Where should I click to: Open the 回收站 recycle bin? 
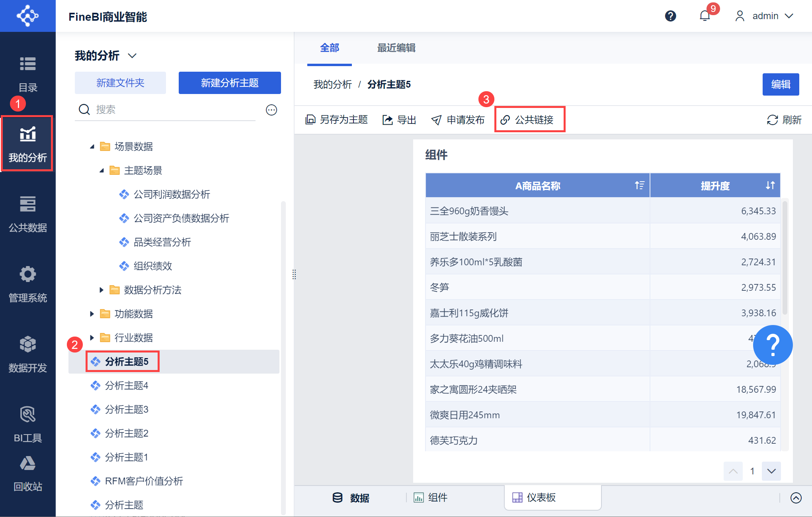click(x=27, y=473)
